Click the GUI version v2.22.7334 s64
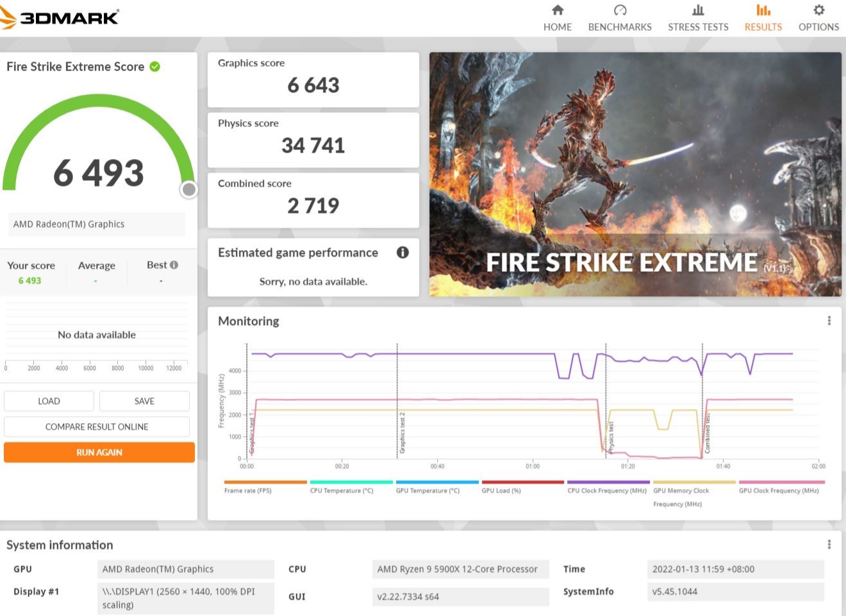846x616 pixels. [x=460, y=597]
